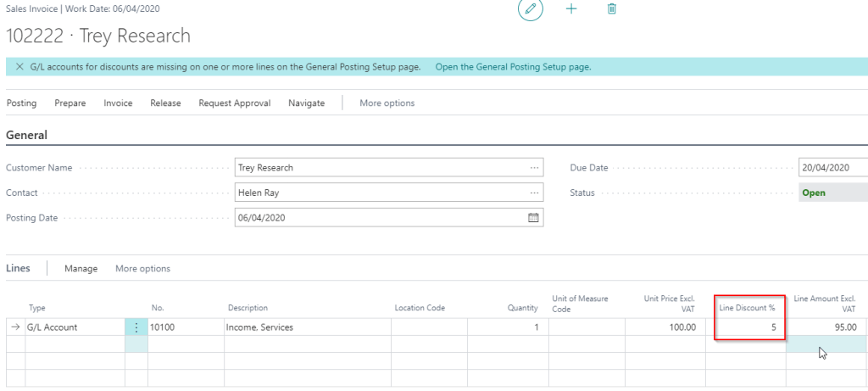Open the Invoice menu
The height and width of the screenshot is (391, 868).
pyautogui.click(x=118, y=103)
